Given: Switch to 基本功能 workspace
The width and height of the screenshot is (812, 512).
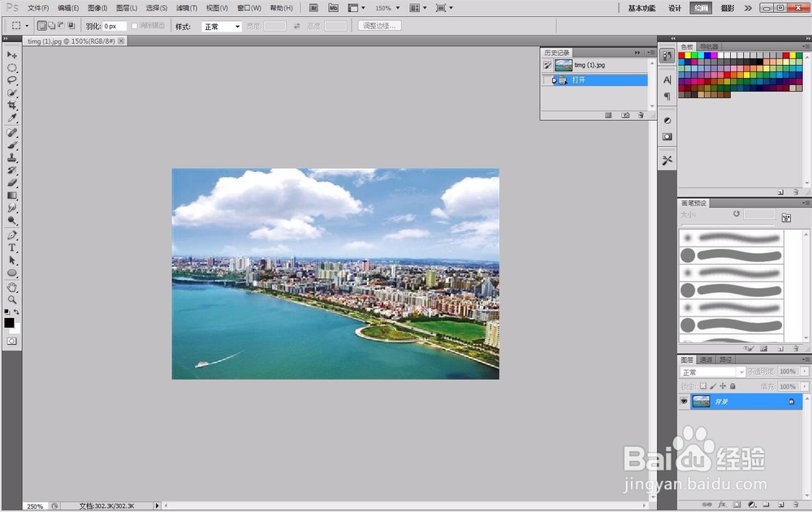Looking at the screenshot, I should coord(641,8).
